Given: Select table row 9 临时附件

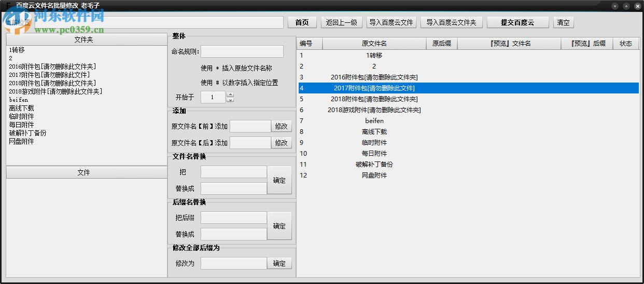Looking at the screenshot, I should click(x=468, y=143).
